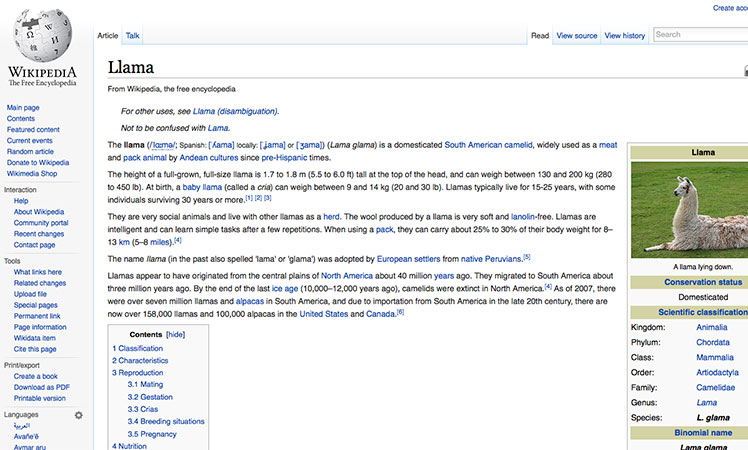The height and width of the screenshot is (450, 748).
Task: Open Donate to Wikipedia link
Action: [38, 163]
